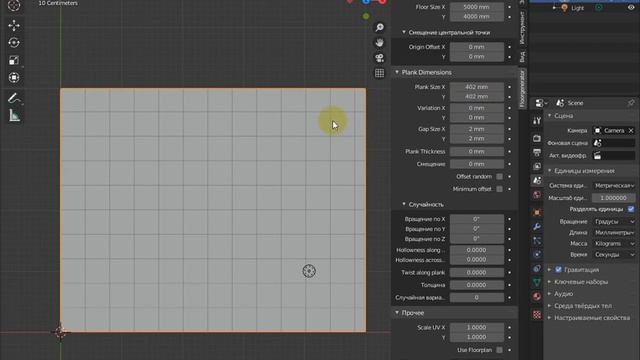The height and width of the screenshot is (360, 640).
Task: Uncheck the Разделять единицы checkbox
Action: (x=631, y=209)
